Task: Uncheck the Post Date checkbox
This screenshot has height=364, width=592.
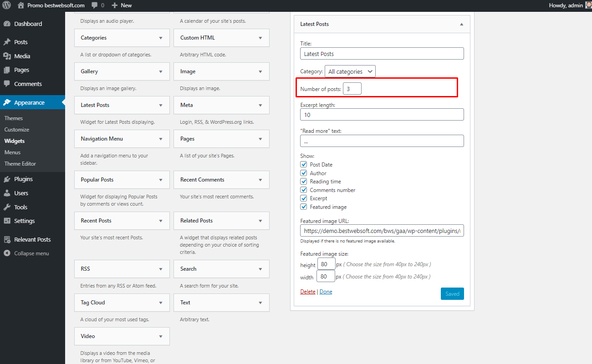Action: tap(304, 164)
